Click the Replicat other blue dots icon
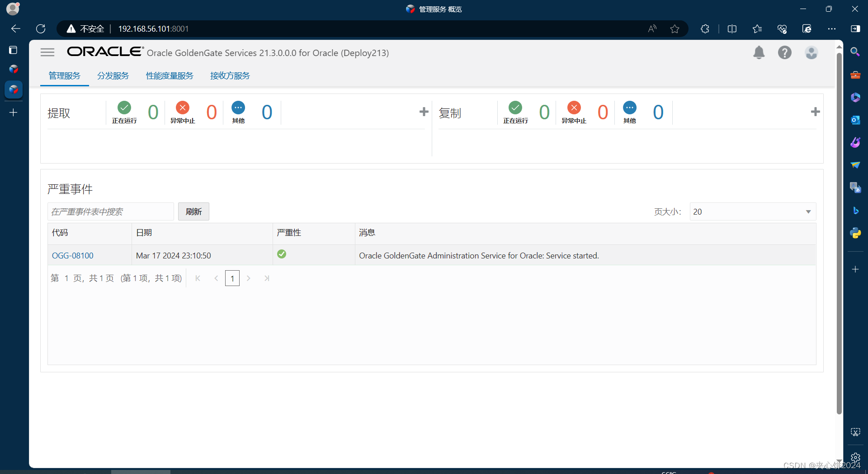 click(630, 108)
